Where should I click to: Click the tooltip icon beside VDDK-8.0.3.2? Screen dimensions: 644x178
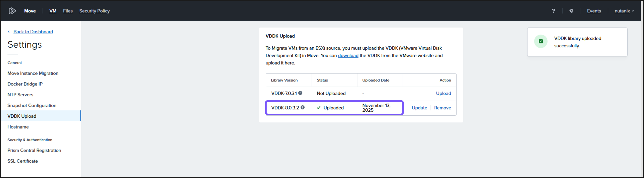[303, 107]
